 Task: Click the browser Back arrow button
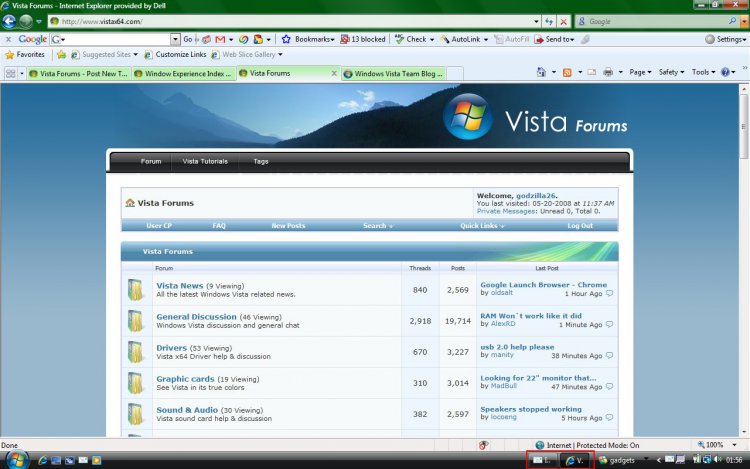point(9,22)
